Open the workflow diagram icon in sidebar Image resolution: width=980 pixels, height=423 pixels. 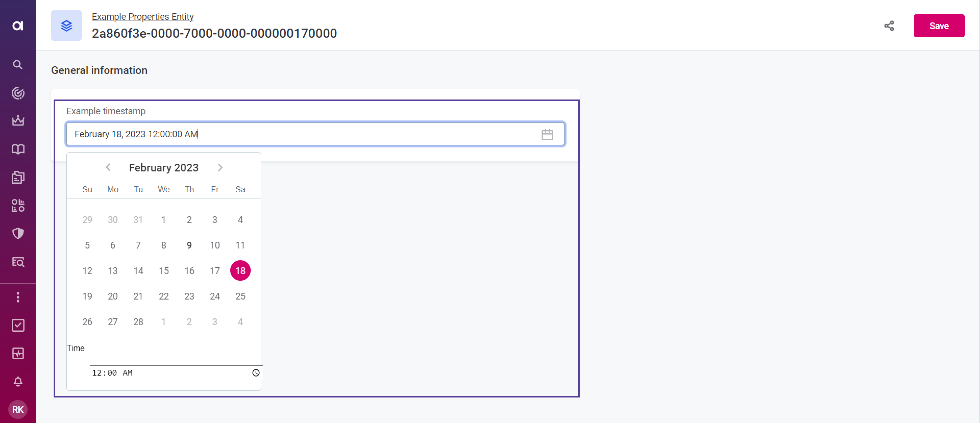pyautogui.click(x=18, y=205)
